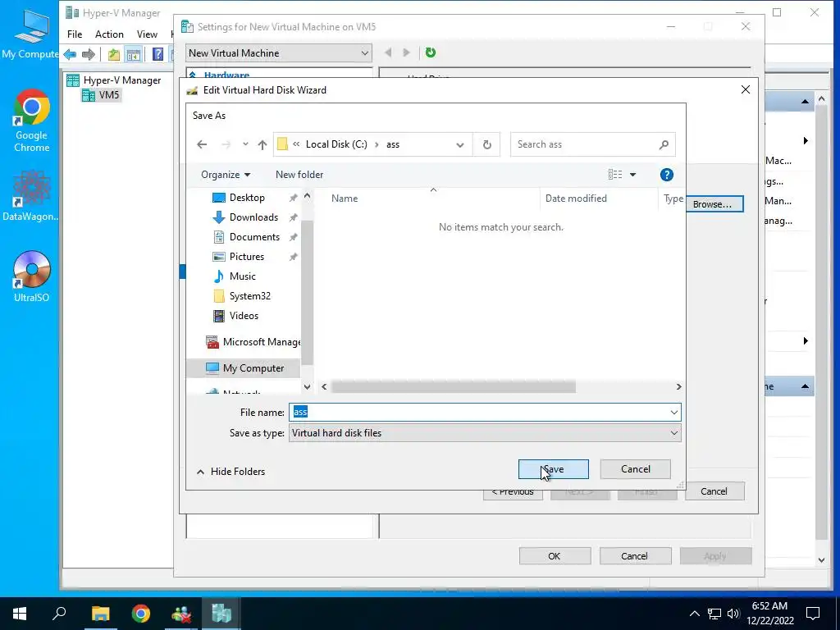Click the Hyper-V Manager help toolbar icon
This screenshot has width=840, height=630.
pos(157,54)
